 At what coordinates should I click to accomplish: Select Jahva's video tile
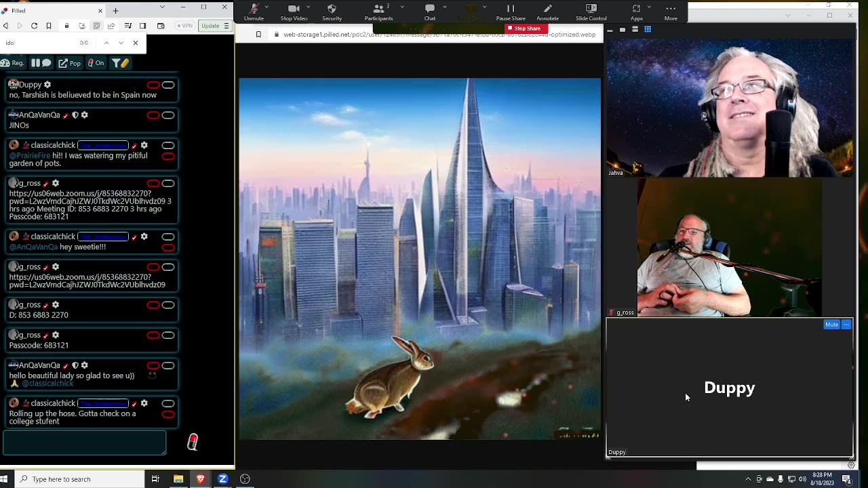[730, 108]
